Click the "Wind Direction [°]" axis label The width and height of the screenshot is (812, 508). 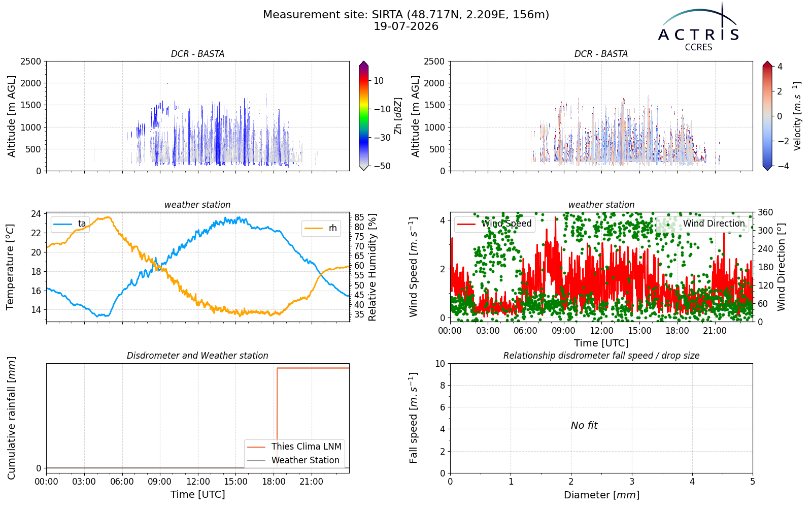point(781,267)
